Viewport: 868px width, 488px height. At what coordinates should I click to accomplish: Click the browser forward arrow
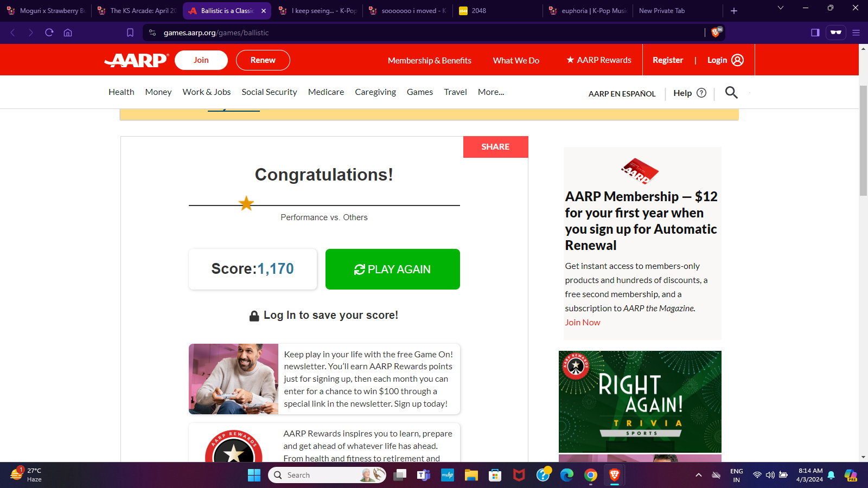coord(31,33)
